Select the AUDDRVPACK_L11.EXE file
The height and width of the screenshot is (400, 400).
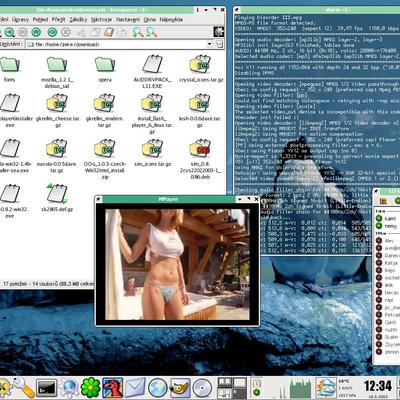[x=152, y=72]
